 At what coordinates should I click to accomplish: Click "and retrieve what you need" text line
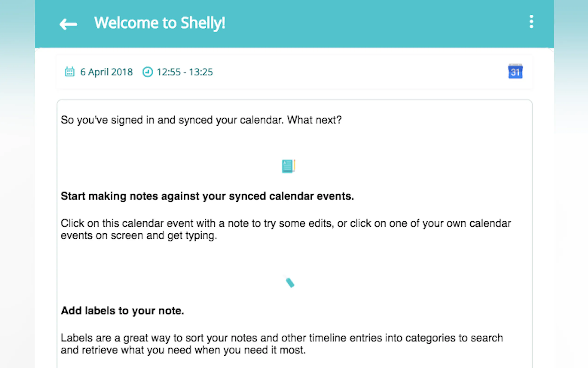[183, 350]
